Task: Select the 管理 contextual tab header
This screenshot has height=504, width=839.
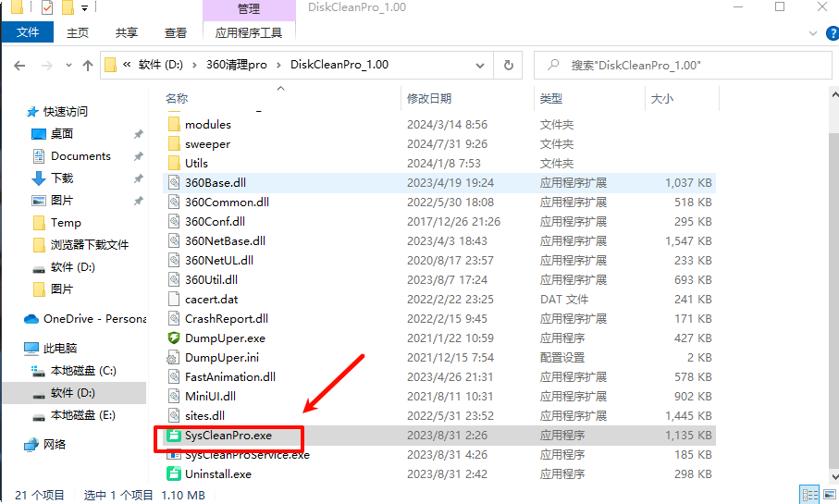Action: (249, 9)
